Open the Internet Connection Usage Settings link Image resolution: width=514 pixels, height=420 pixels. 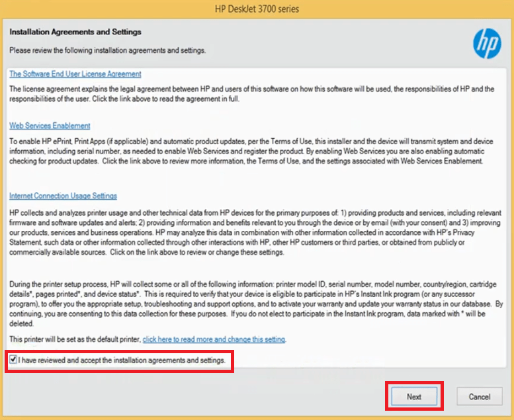point(63,196)
